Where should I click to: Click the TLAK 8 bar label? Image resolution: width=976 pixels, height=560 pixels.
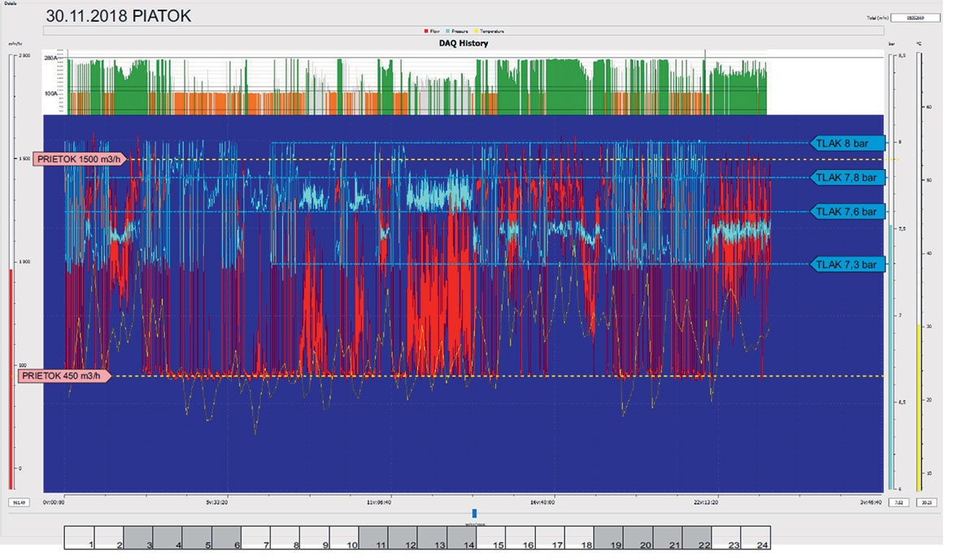point(847,143)
